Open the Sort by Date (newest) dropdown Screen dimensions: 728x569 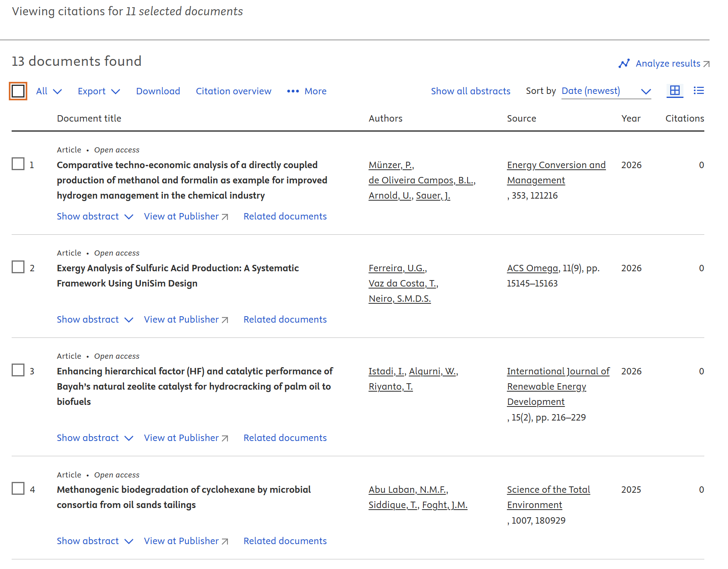[x=606, y=91]
